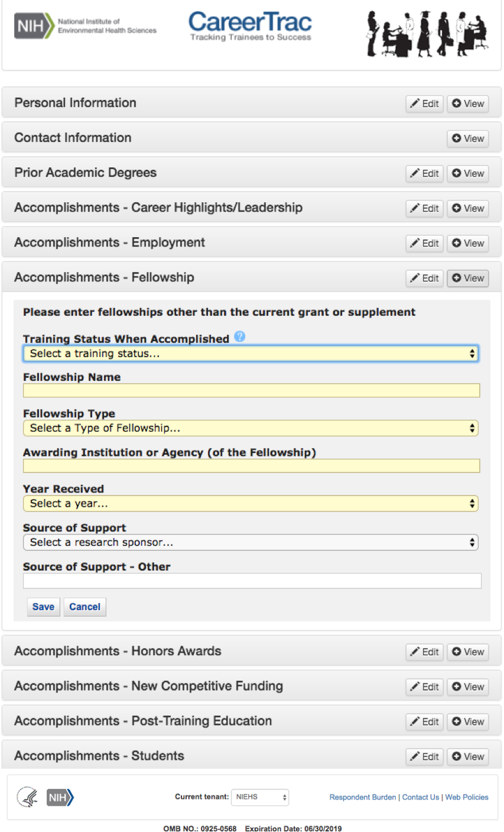Viewport: 504px width, 832px height.
Task: Open the Respondent Burden link
Action: 363,797
